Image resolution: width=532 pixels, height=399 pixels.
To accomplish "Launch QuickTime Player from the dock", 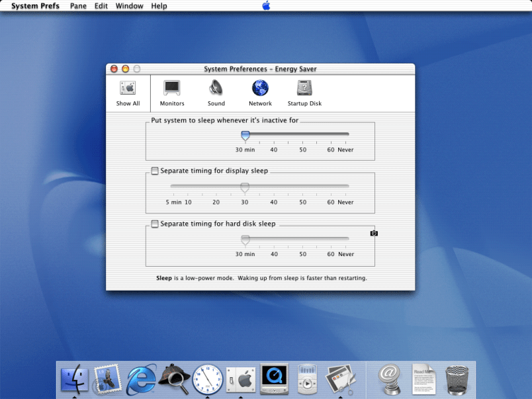I will pos(274,379).
